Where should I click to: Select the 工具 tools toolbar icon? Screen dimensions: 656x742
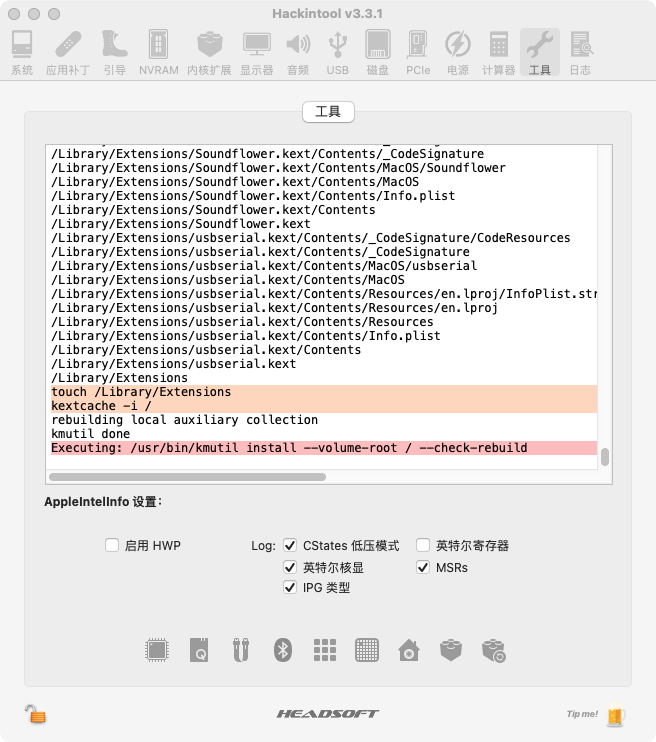point(540,52)
